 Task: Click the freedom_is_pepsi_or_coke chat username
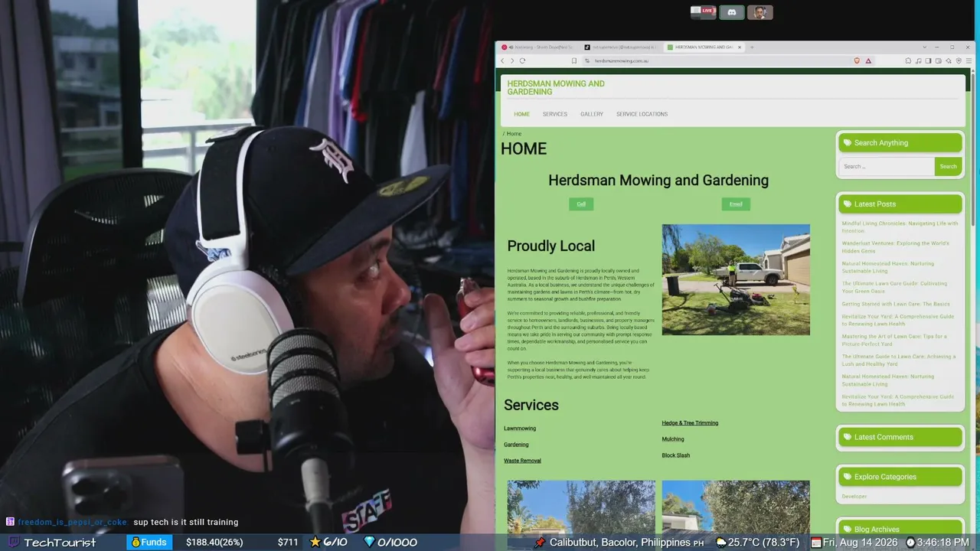73,522
